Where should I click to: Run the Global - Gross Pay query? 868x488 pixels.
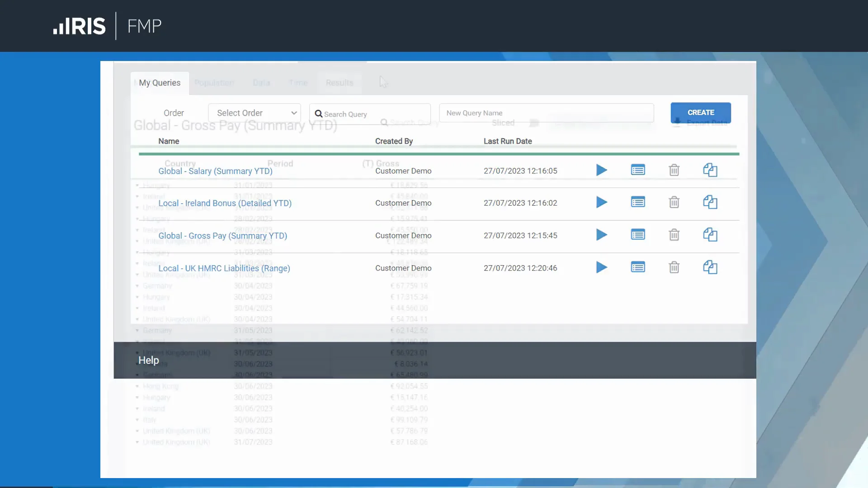click(x=601, y=235)
